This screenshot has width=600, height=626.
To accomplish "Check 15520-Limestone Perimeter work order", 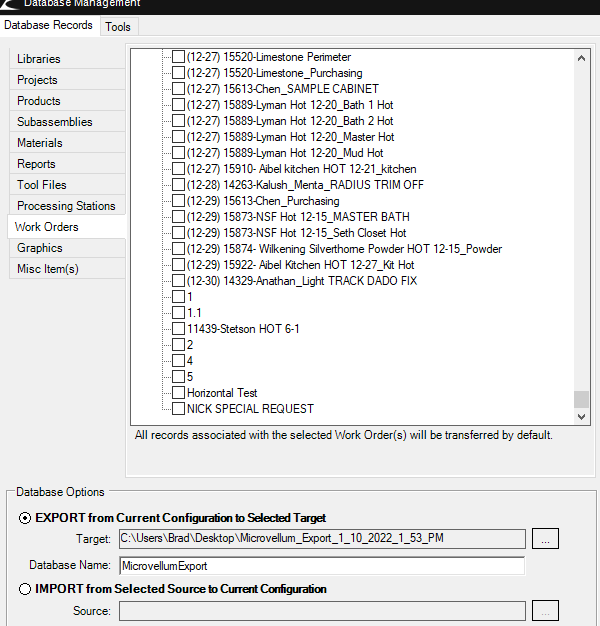I will pyautogui.click(x=178, y=57).
